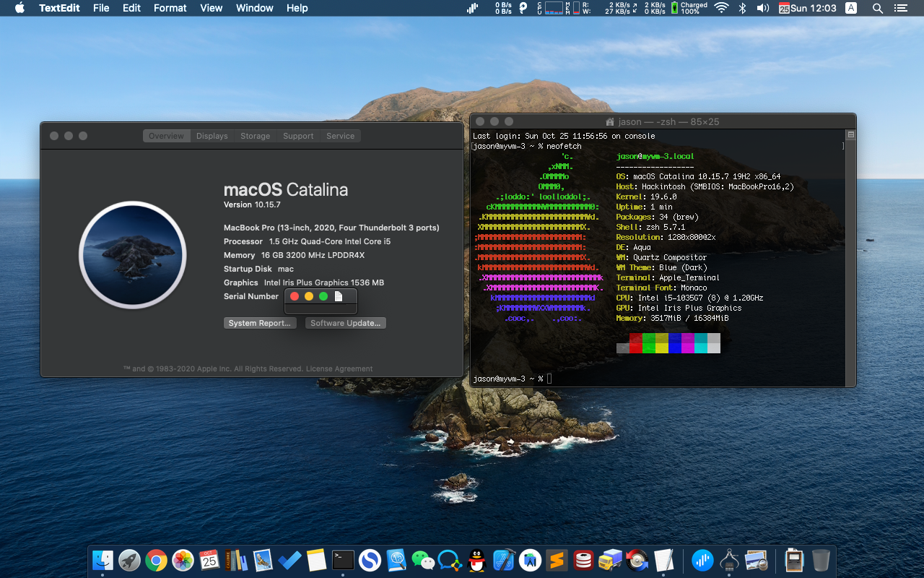Image resolution: width=924 pixels, height=578 pixels.
Task: Open the Window menu
Action: [x=255, y=8]
